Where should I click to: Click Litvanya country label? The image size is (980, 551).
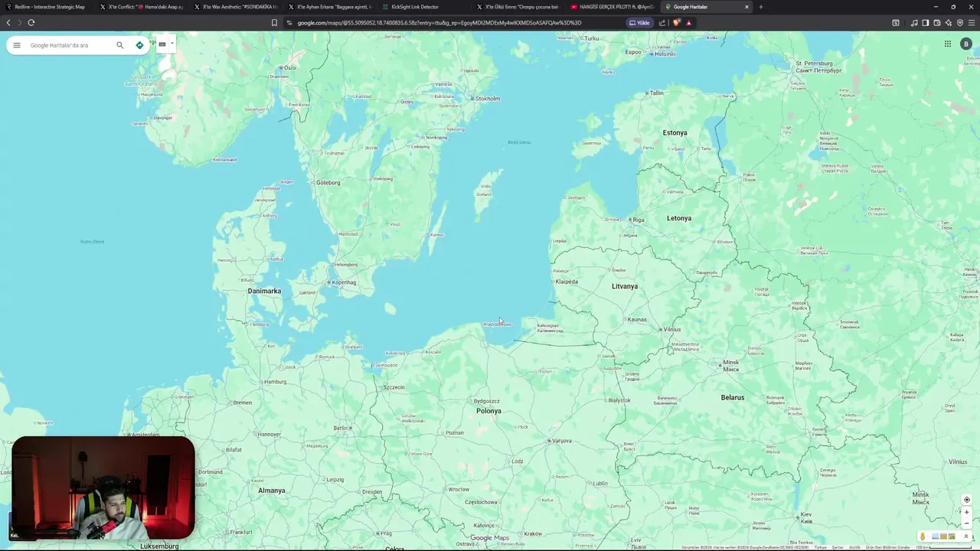(x=625, y=286)
